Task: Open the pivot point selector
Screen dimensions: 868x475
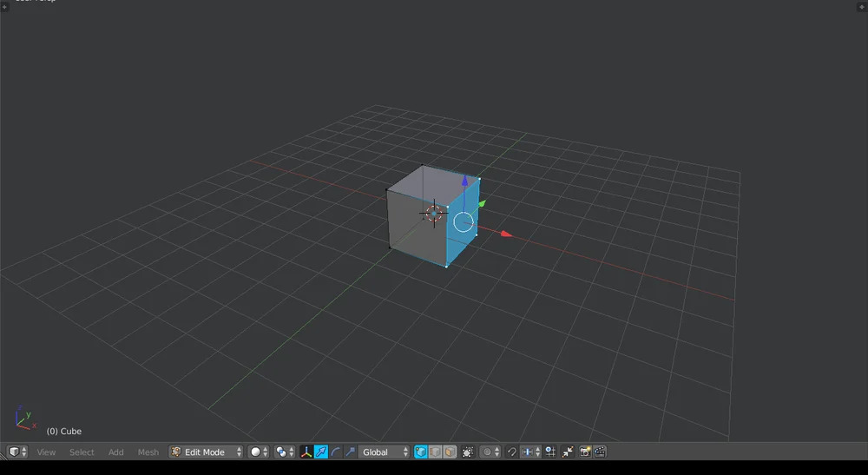Action: 284,452
